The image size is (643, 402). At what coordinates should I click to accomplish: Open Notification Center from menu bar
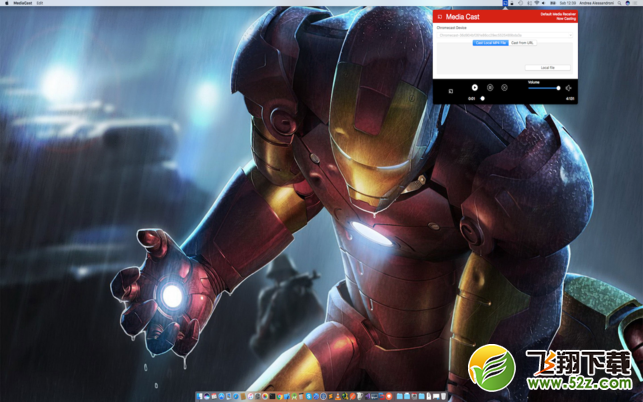[x=636, y=3]
